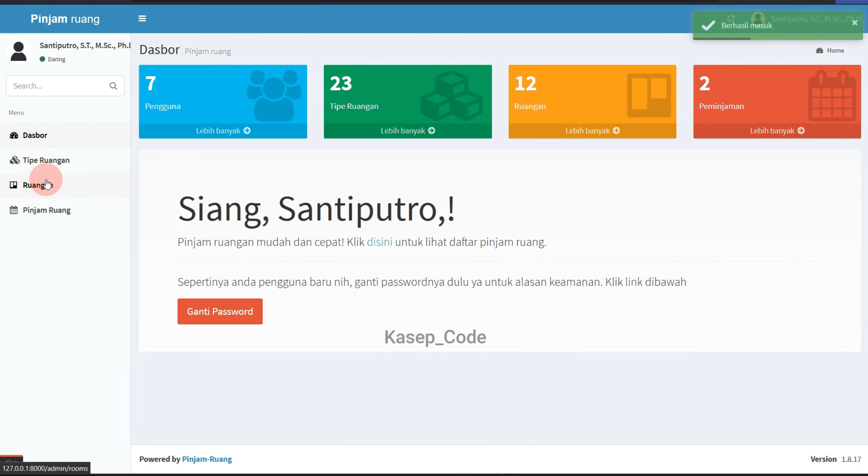Click the Pinjam Ruang calendar sidebar icon
Screen dimensions: 868x476
tap(14, 210)
